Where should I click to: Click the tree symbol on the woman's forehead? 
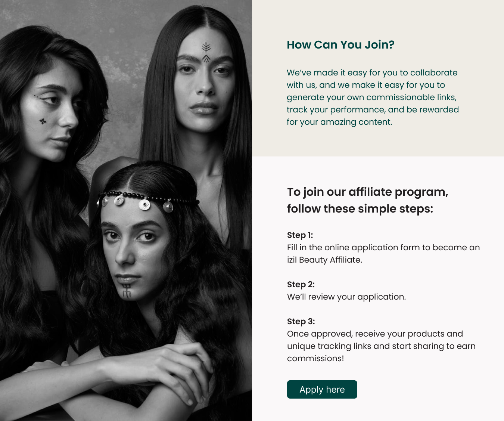206,52
